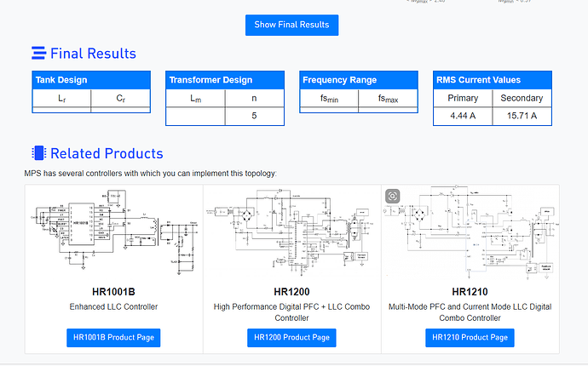Click the Tank Design table header
The height and width of the screenshot is (366, 588).
pos(91,80)
